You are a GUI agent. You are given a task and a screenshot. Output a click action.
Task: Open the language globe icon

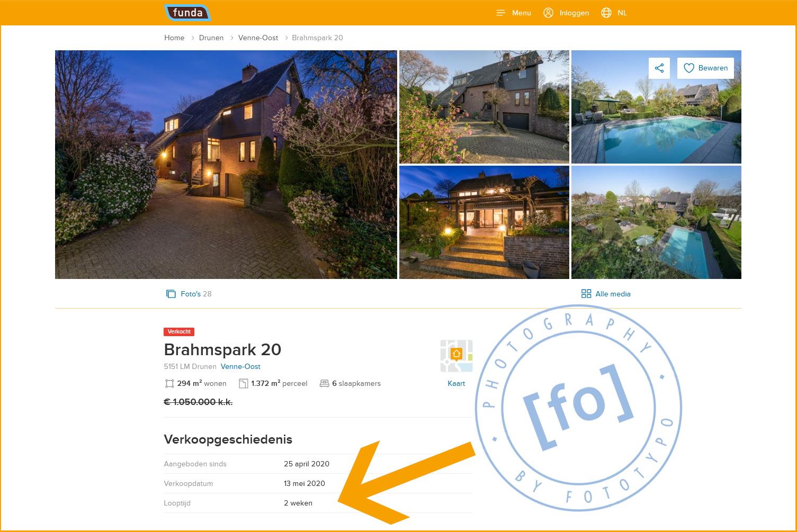(x=606, y=13)
